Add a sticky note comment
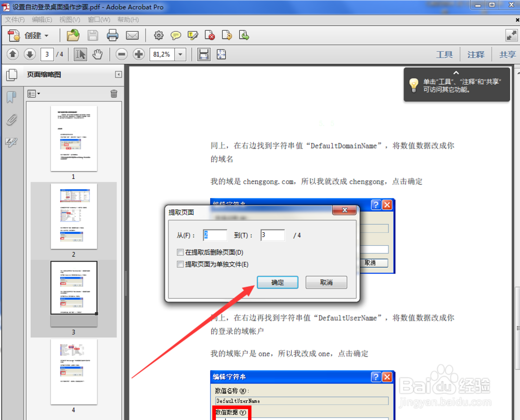520x420 pixels. (x=175, y=35)
